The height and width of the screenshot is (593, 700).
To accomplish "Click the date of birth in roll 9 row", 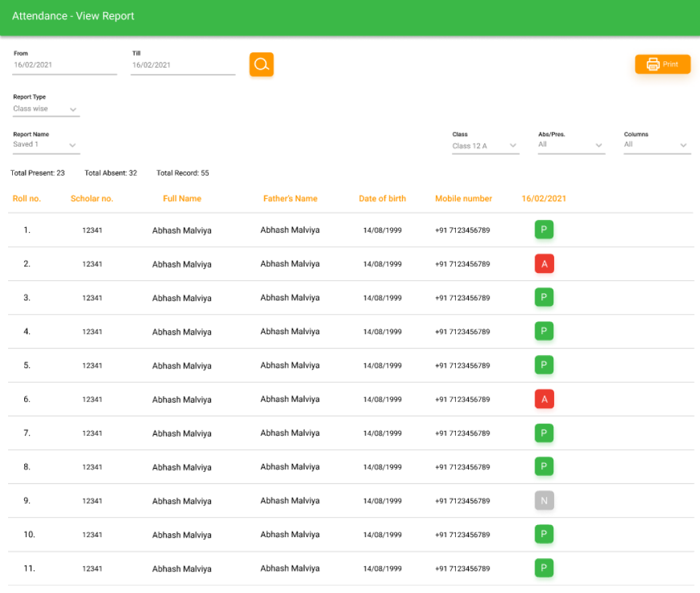I will pos(382,501).
